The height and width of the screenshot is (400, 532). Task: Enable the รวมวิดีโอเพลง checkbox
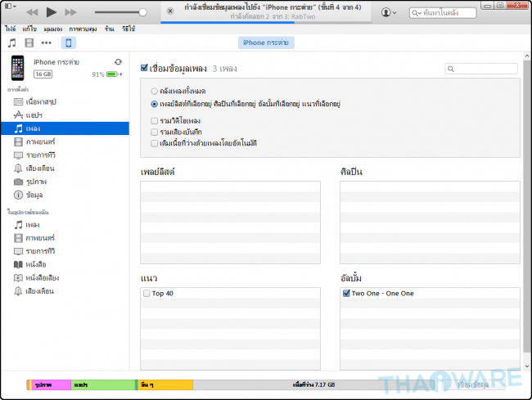[154, 121]
